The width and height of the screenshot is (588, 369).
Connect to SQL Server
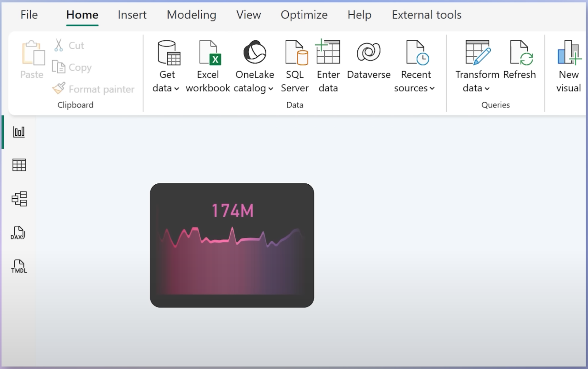click(x=295, y=66)
